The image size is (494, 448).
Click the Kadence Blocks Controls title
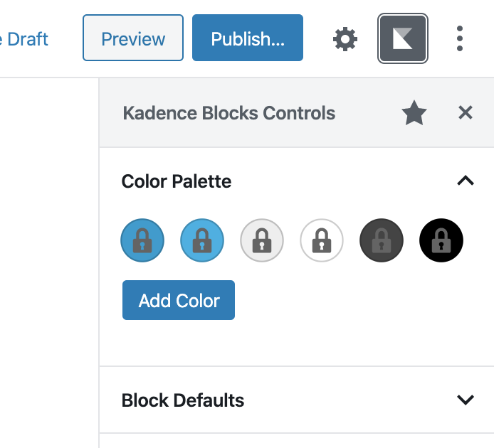[x=229, y=112]
